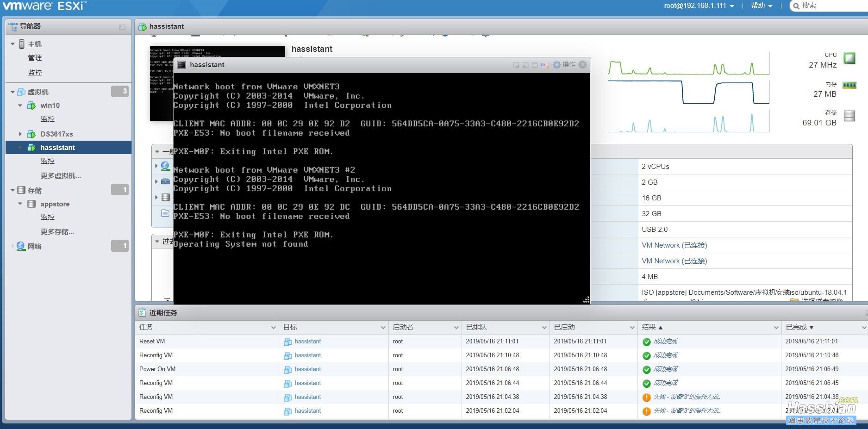The image size is (868, 429).
Task: Click the disk icon in the hardware list
Action: coord(166,198)
